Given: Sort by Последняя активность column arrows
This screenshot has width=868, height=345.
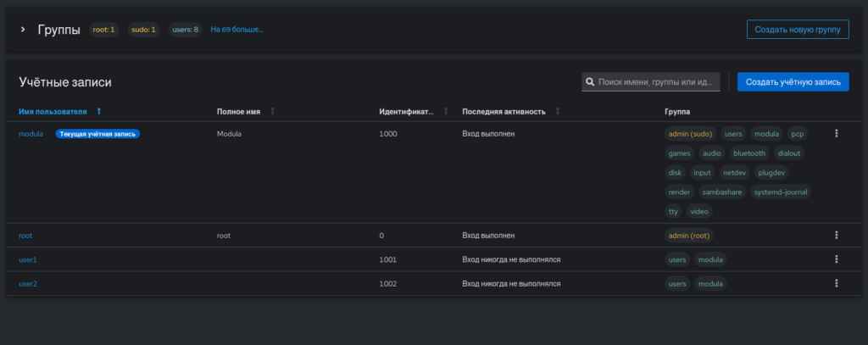Looking at the screenshot, I should click(558, 111).
